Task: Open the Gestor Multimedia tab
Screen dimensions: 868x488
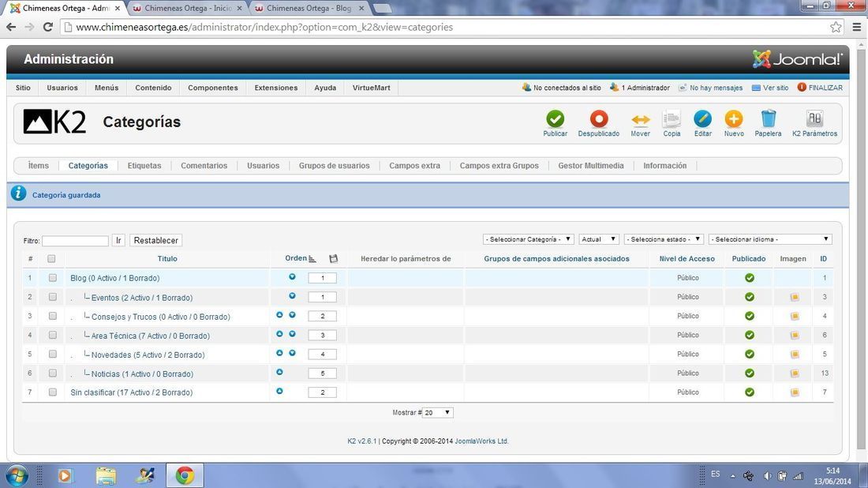Action: click(591, 166)
